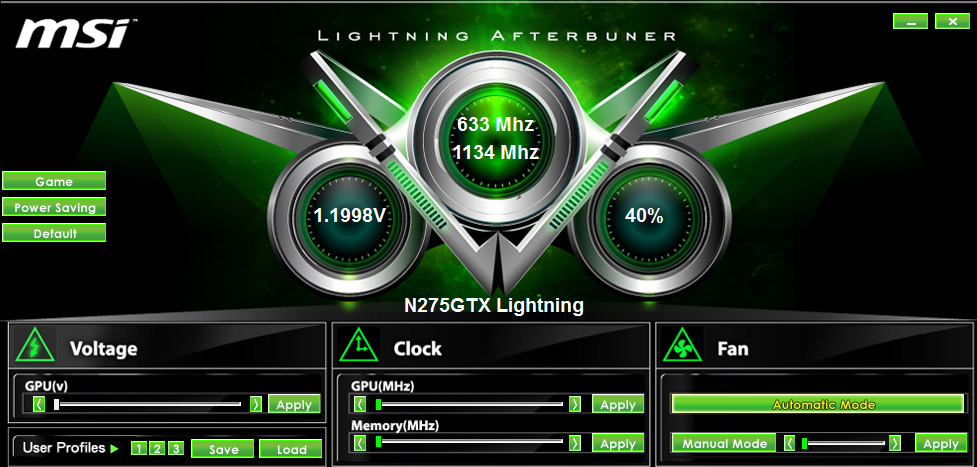Select user profile 3
977x467 pixels.
pyautogui.click(x=176, y=448)
